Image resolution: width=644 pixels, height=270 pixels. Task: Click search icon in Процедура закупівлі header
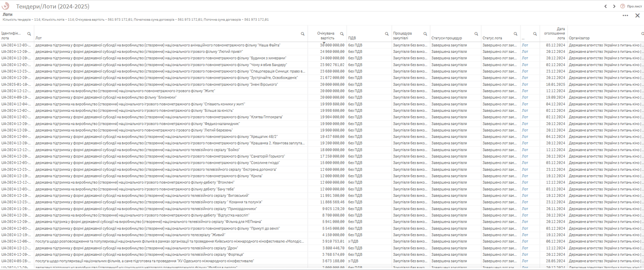425,34
